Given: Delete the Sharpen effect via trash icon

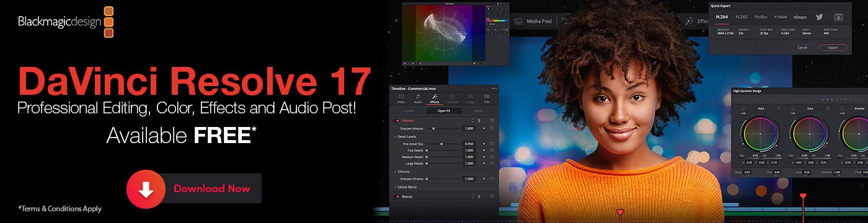Looking at the screenshot, I should click(479, 120).
